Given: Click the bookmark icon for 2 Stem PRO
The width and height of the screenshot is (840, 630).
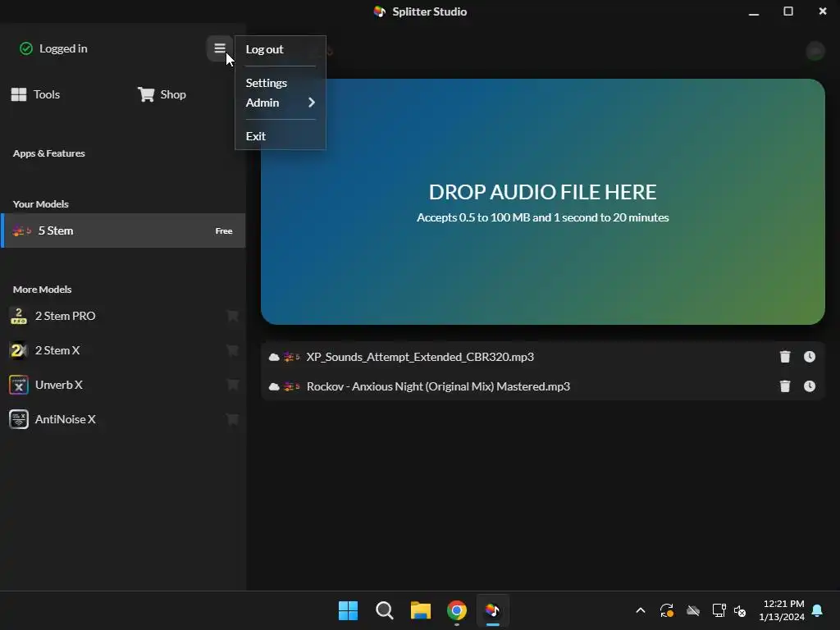Looking at the screenshot, I should (232, 316).
